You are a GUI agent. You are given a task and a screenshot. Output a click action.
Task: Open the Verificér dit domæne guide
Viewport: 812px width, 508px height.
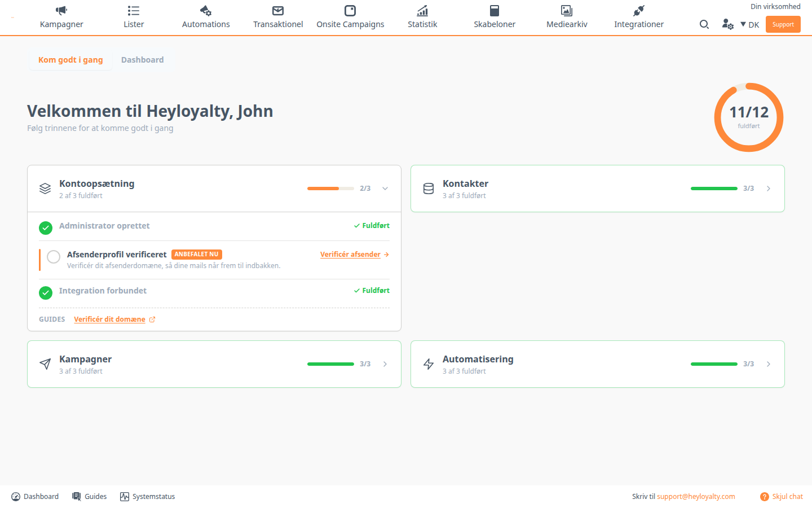point(114,319)
